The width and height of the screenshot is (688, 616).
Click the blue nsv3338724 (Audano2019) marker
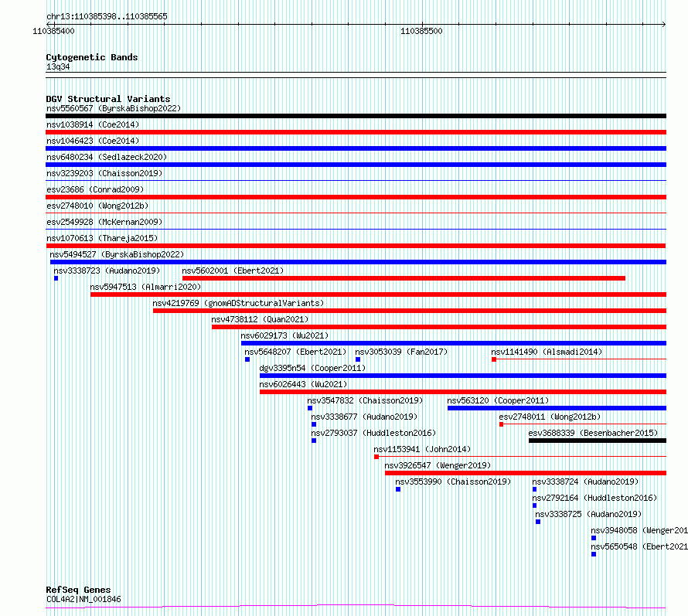534,489
